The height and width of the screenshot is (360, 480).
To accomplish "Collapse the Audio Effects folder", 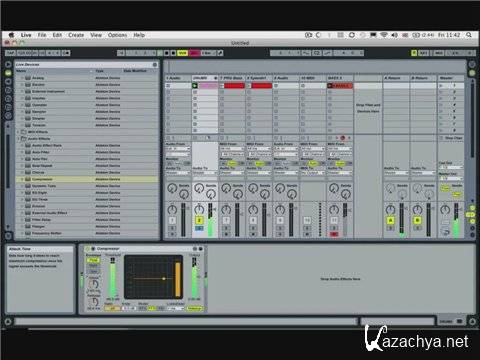I will [19, 139].
